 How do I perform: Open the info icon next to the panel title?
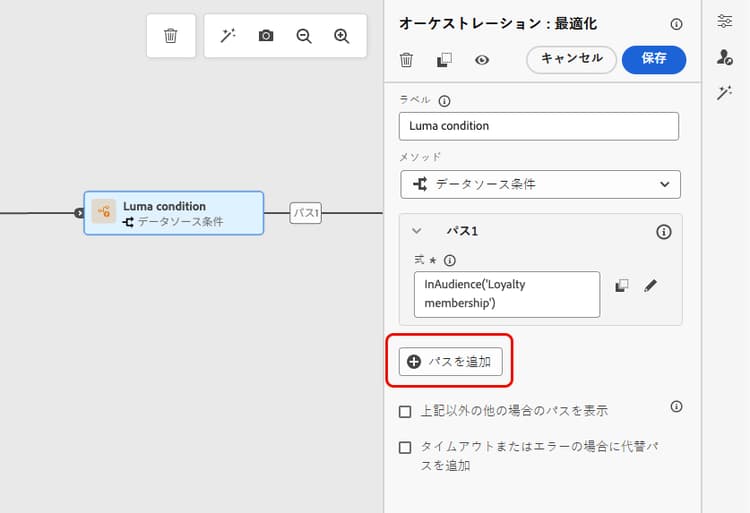(x=676, y=24)
